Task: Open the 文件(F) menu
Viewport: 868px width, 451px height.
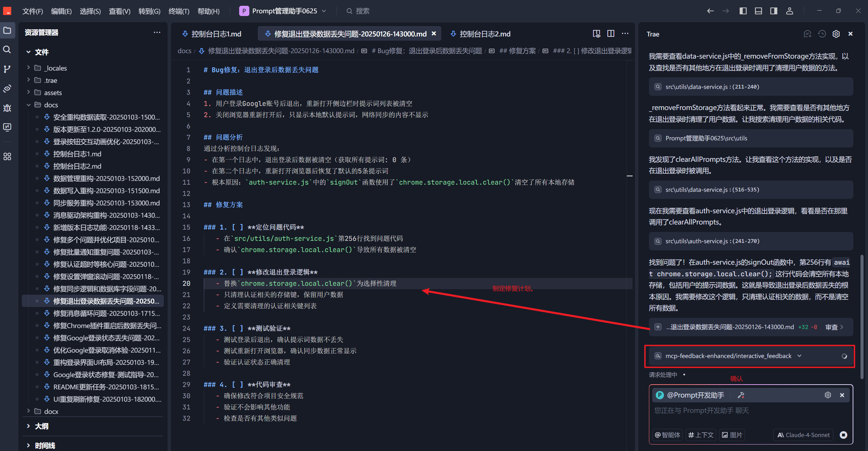Action: coord(33,11)
